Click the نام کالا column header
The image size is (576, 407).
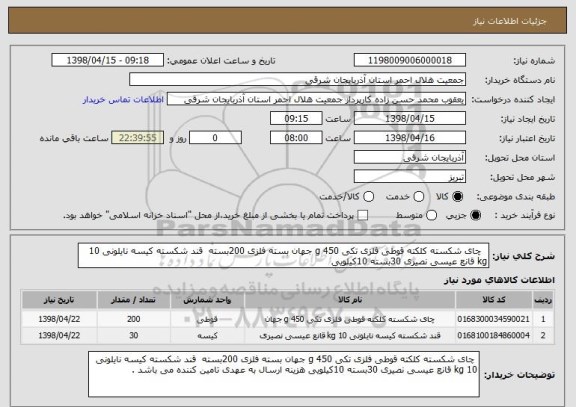pyautogui.click(x=349, y=300)
